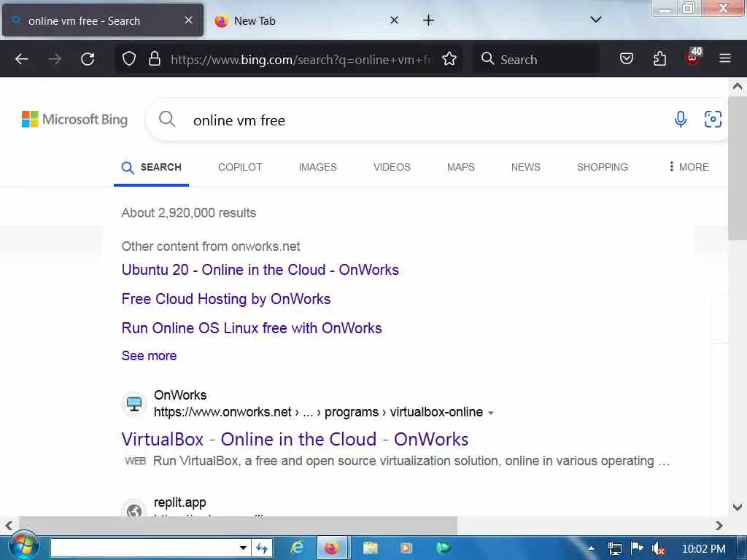
Task: Open 'Ubuntu 20 - Online in the Cloud' link
Action: (260, 270)
